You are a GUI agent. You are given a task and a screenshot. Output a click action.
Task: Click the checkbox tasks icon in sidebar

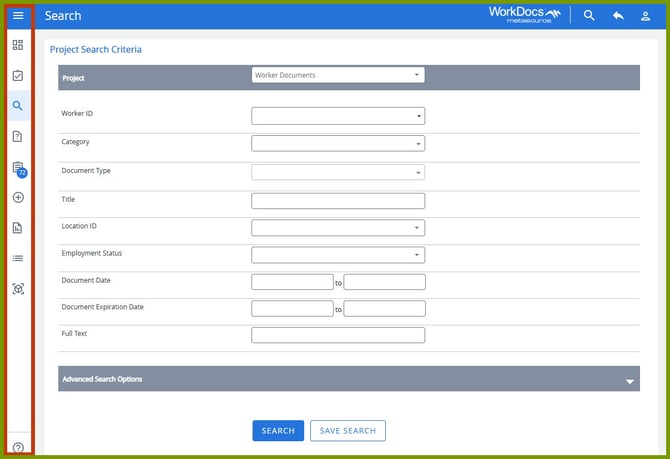tap(18, 75)
